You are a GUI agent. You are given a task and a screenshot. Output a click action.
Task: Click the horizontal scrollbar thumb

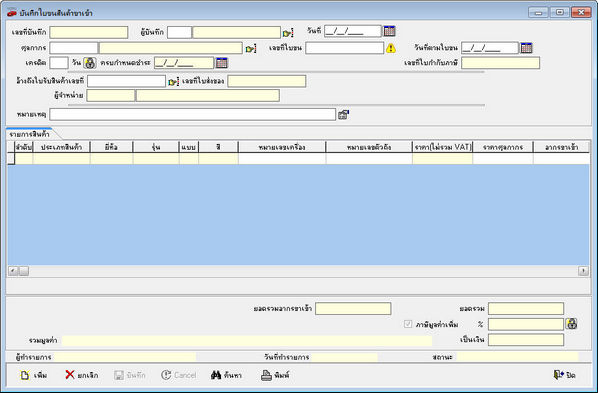[x=24, y=271]
